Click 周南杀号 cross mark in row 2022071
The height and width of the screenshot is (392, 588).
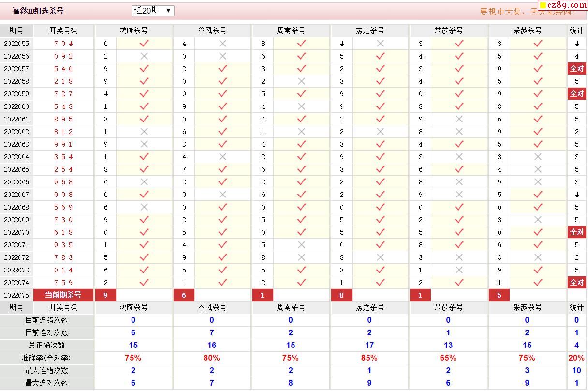pyautogui.click(x=301, y=245)
